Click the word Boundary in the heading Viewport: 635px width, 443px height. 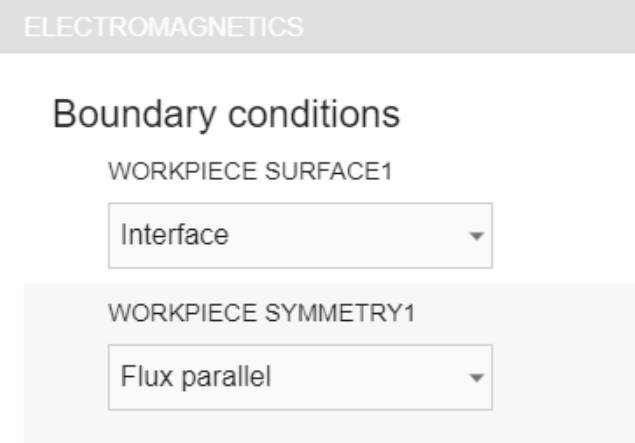click(123, 115)
